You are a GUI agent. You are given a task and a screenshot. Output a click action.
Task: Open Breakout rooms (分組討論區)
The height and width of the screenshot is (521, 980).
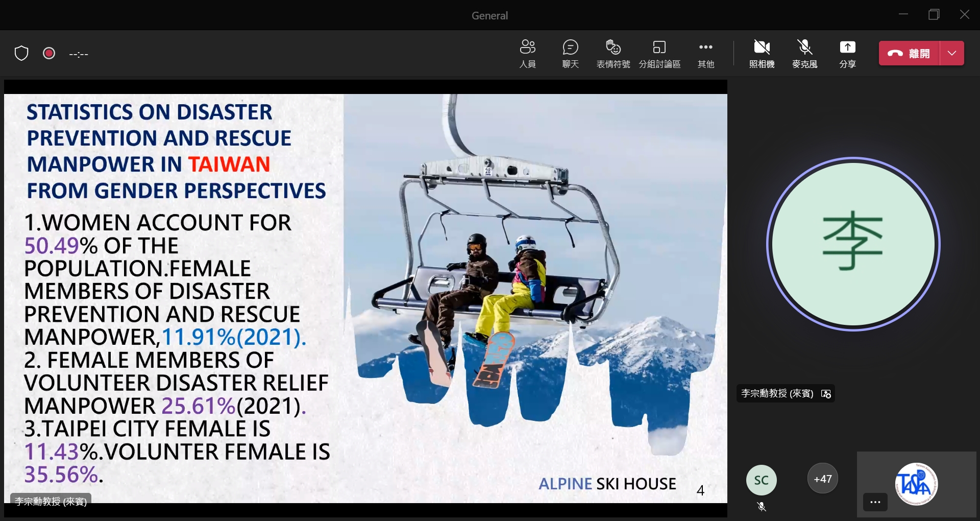(x=659, y=53)
